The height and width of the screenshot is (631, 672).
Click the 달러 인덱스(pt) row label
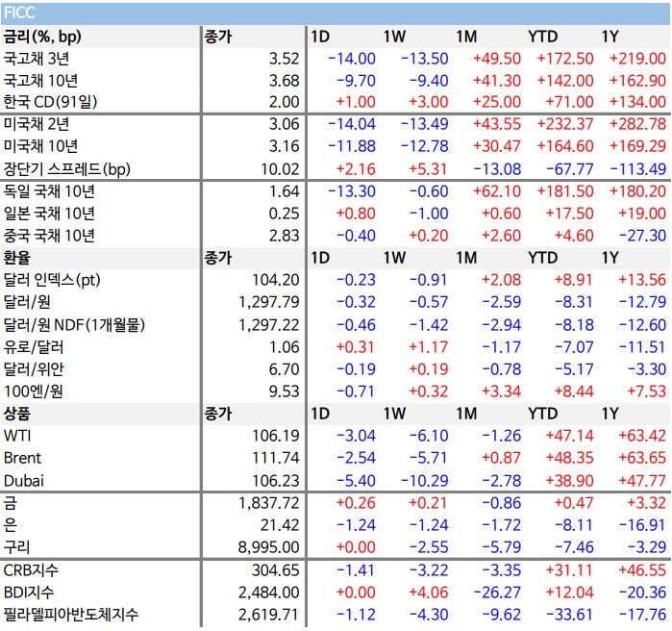51,280
